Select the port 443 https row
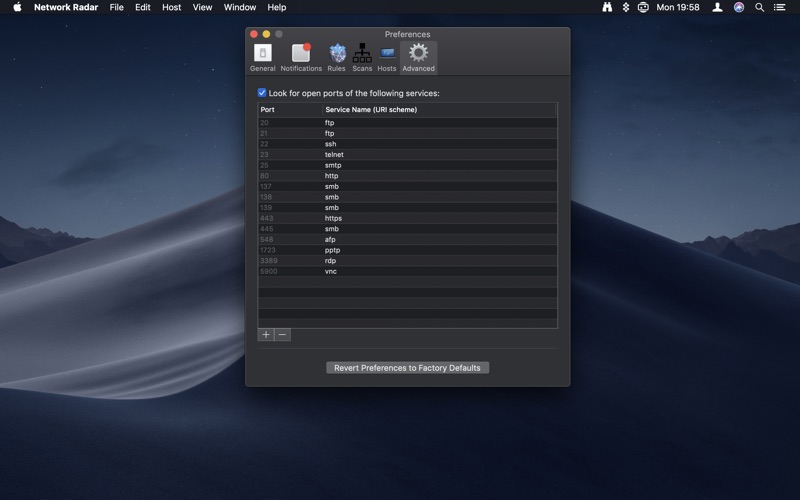The image size is (800, 500). pos(407,218)
